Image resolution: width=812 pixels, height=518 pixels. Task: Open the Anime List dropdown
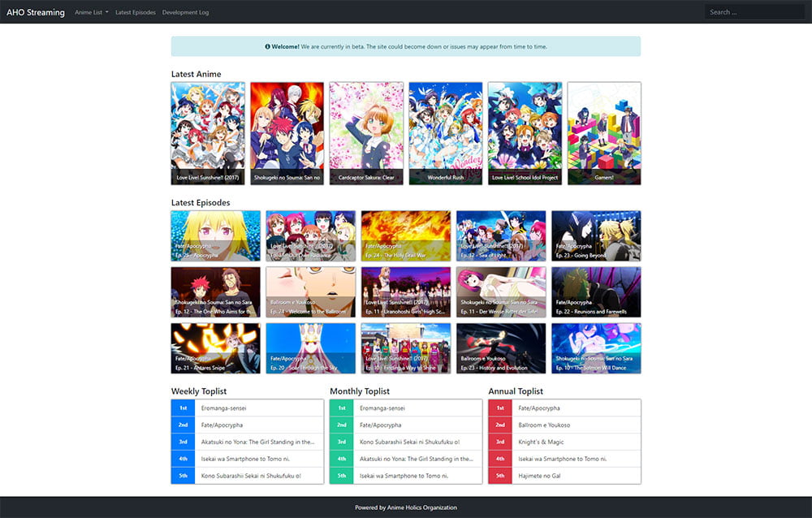coord(90,12)
